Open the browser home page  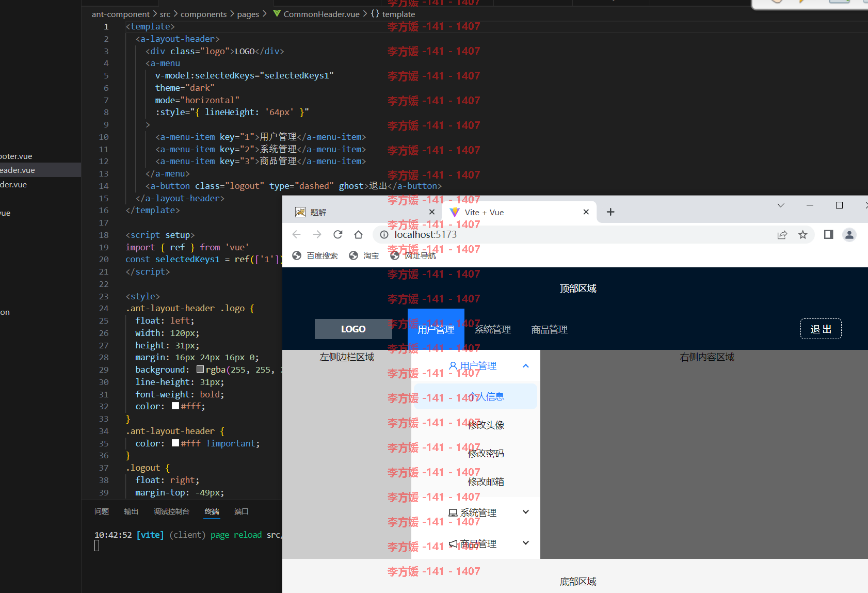tap(359, 234)
